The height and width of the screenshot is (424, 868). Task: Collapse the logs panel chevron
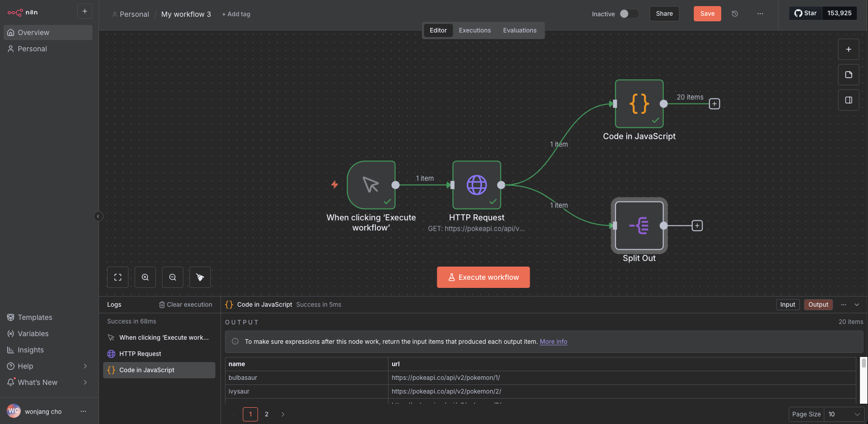[857, 305]
